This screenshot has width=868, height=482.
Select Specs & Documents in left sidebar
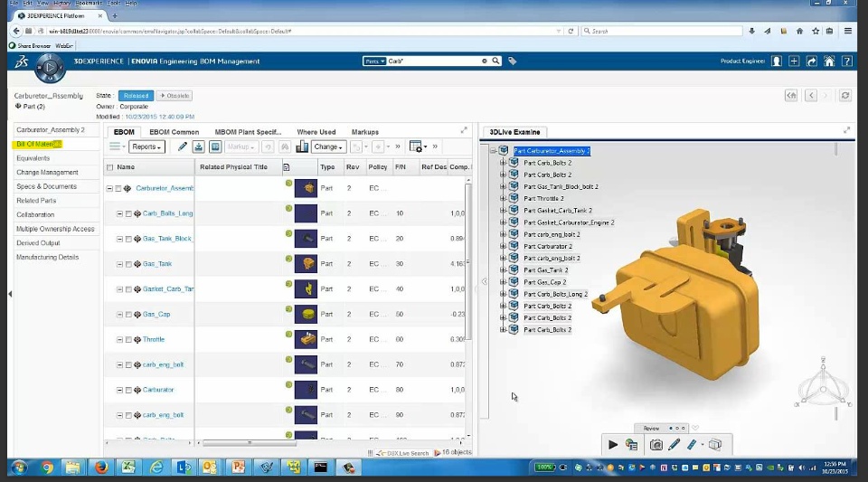pos(46,186)
